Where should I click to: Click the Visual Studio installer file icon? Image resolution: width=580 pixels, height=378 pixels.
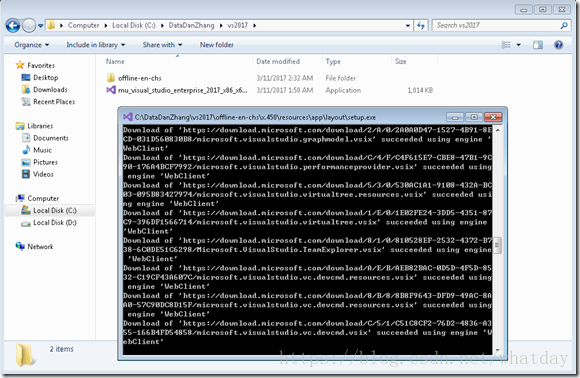coord(111,90)
